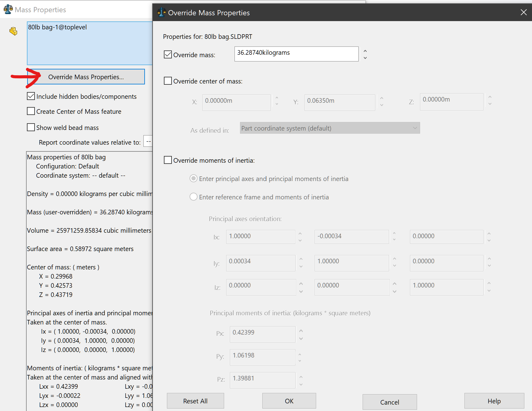Click the Y center of mass spinner
This screenshot has height=411, width=532.
point(382,102)
